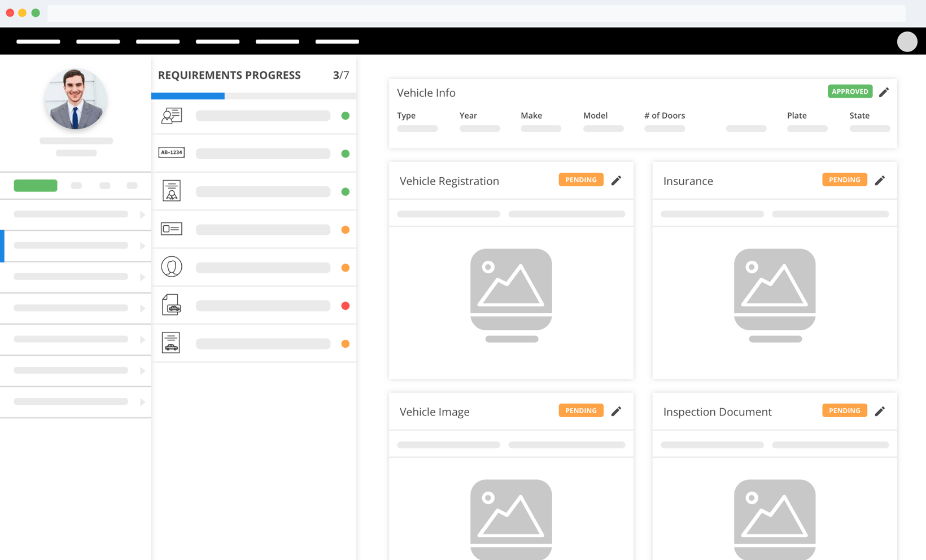The image size is (926, 560).
Task: Click orange status dot on profile head row
Action: [345, 268]
